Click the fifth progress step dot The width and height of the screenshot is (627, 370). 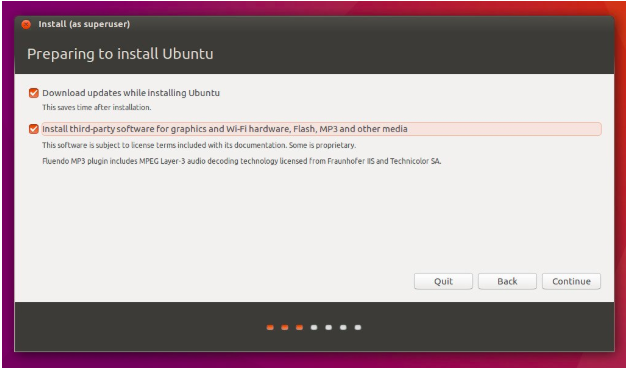click(328, 327)
